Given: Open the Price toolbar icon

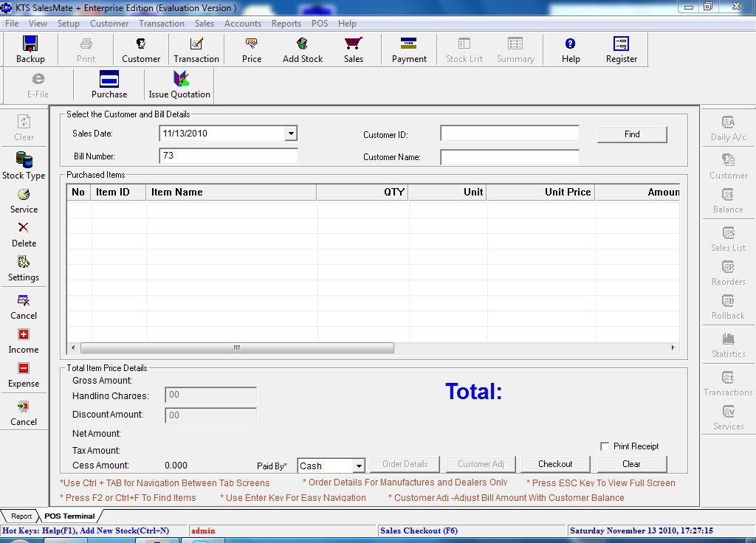Looking at the screenshot, I should pos(252,49).
